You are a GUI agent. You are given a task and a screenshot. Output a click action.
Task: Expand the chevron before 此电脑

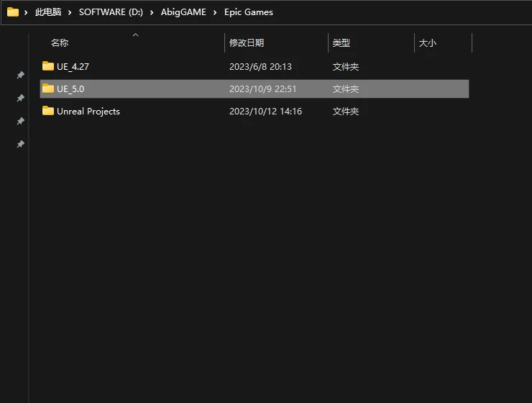(x=26, y=12)
